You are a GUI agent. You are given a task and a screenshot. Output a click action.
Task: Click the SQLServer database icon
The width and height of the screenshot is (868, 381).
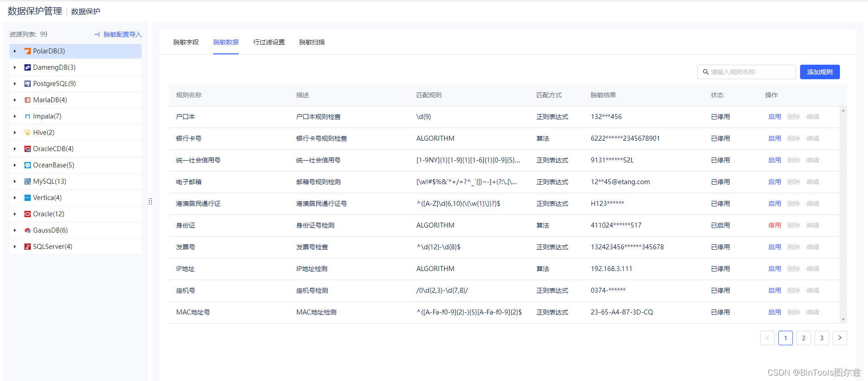tap(28, 247)
